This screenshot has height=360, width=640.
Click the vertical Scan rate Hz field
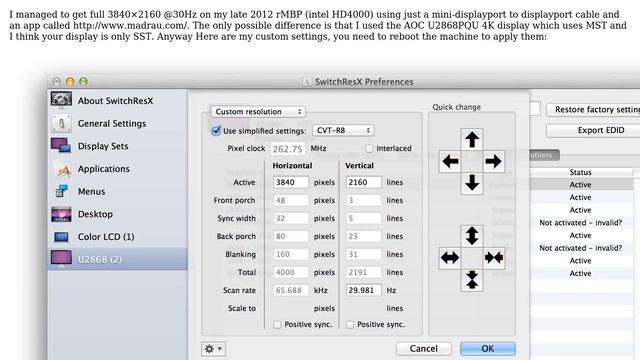tap(363, 290)
